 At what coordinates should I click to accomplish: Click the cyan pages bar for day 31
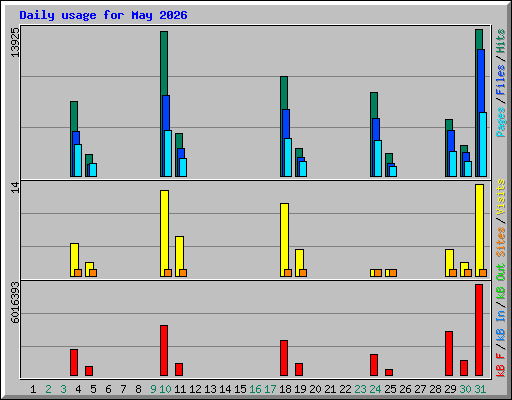pos(483,144)
